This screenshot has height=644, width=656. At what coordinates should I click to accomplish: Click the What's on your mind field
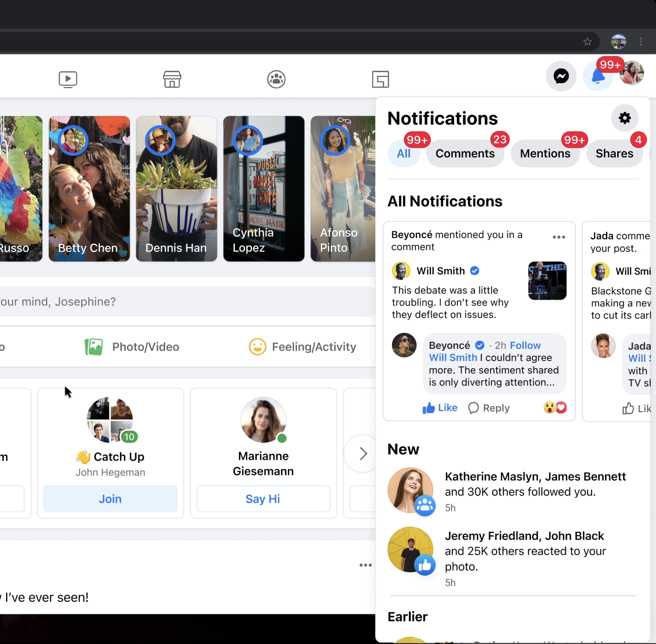188,302
